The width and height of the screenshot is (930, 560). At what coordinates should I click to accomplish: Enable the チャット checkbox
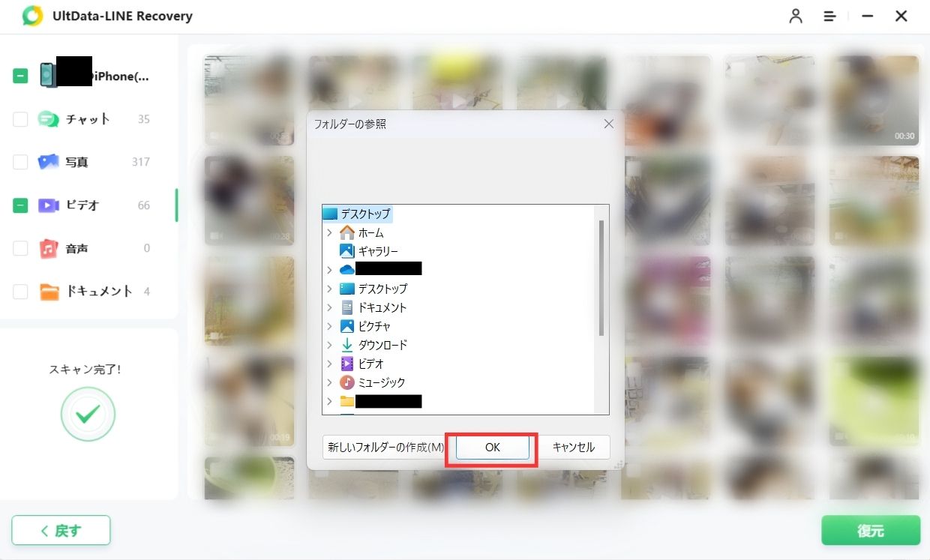click(x=20, y=119)
